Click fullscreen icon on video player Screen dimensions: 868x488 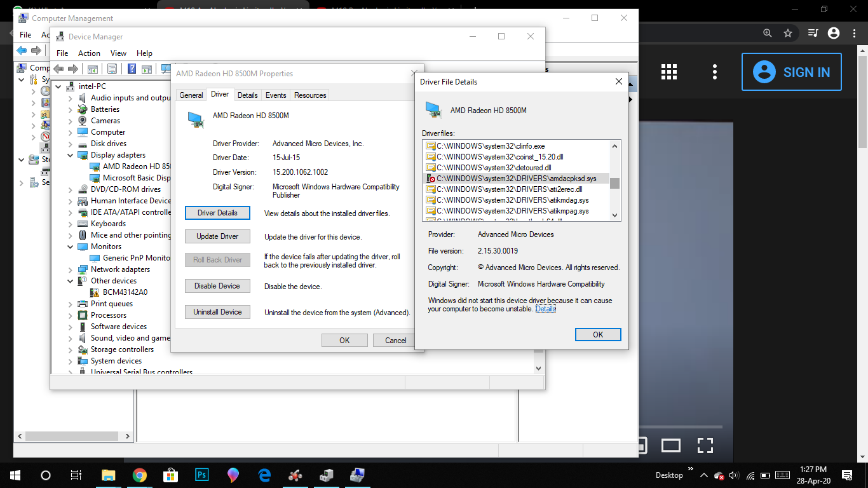click(705, 445)
